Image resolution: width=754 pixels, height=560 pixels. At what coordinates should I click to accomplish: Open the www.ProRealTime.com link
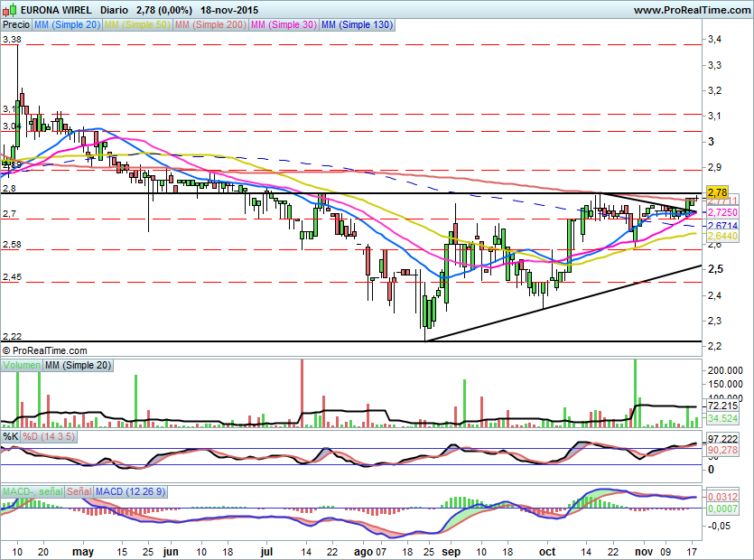point(691,10)
